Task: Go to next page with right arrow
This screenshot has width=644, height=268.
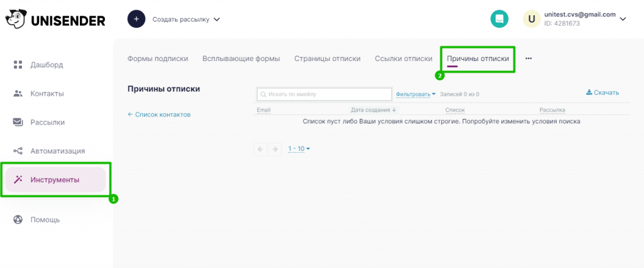Action: (x=275, y=149)
